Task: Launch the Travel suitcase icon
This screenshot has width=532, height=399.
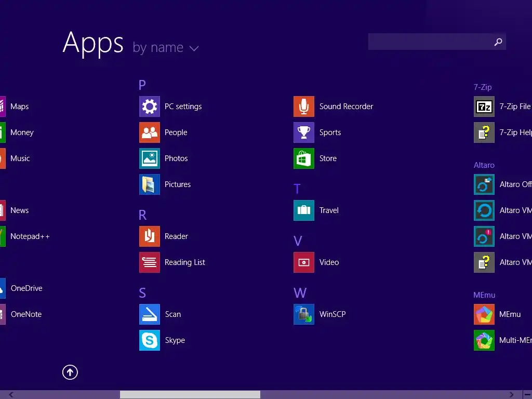Action: point(303,210)
